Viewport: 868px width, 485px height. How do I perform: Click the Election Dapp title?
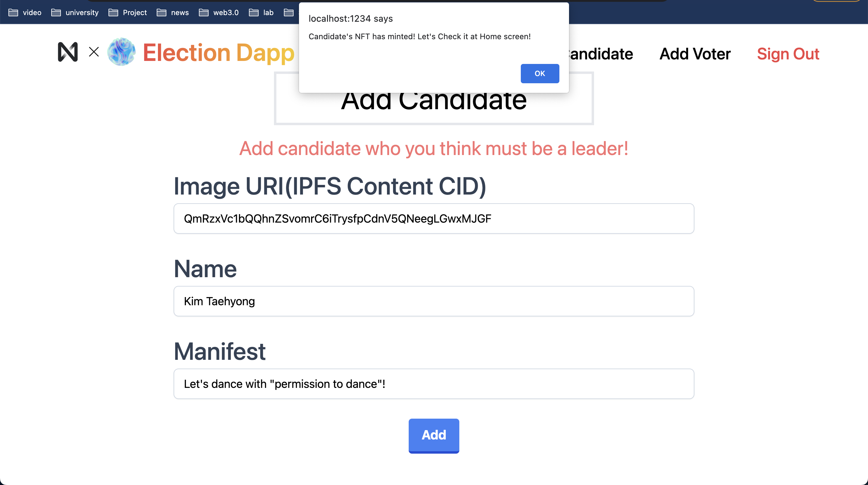tap(219, 52)
